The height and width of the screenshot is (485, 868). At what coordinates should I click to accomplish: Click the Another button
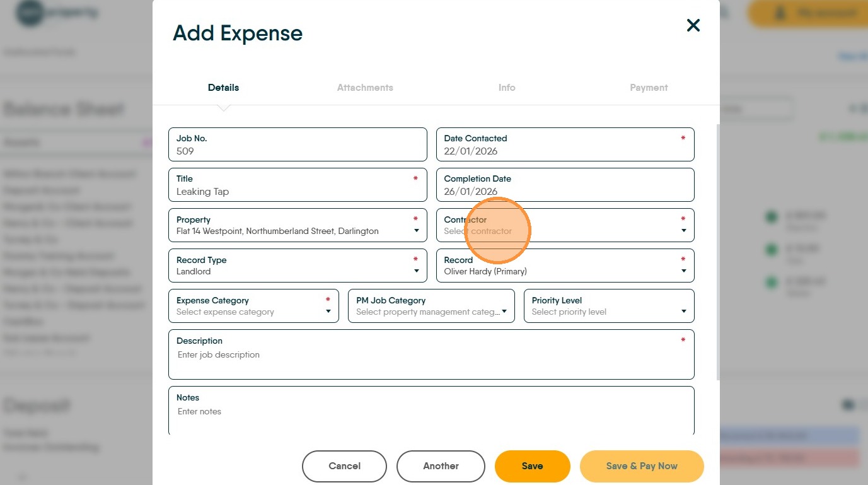[x=441, y=466]
